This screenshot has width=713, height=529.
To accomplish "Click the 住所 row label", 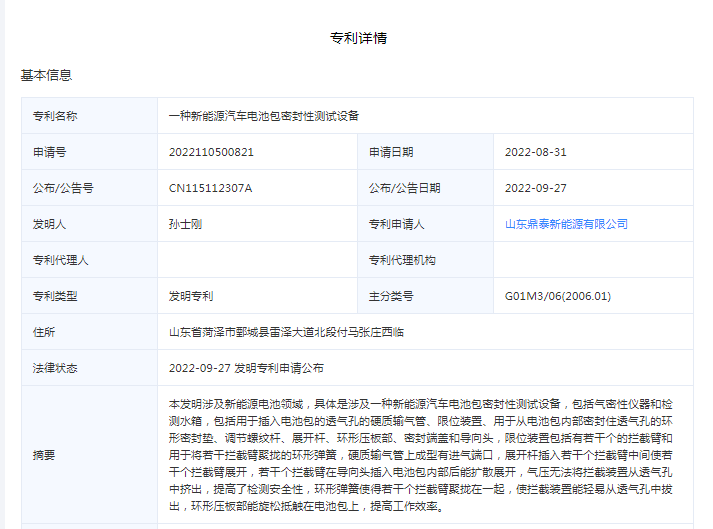I will pyautogui.click(x=44, y=332).
